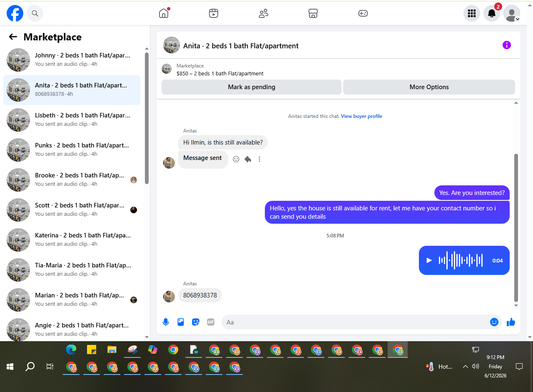Open the GIF picker
The image size is (533, 392).
click(x=211, y=322)
